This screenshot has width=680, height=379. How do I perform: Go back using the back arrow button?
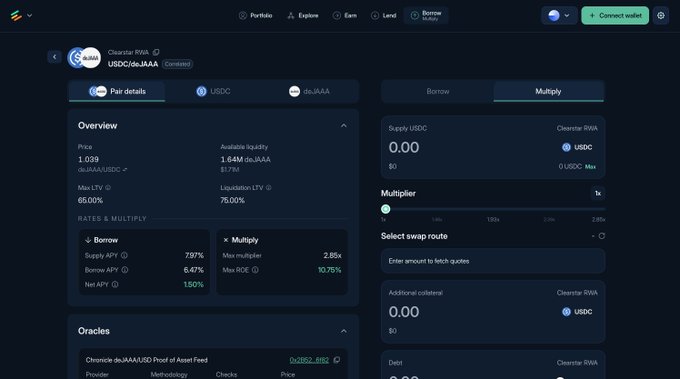click(x=54, y=57)
